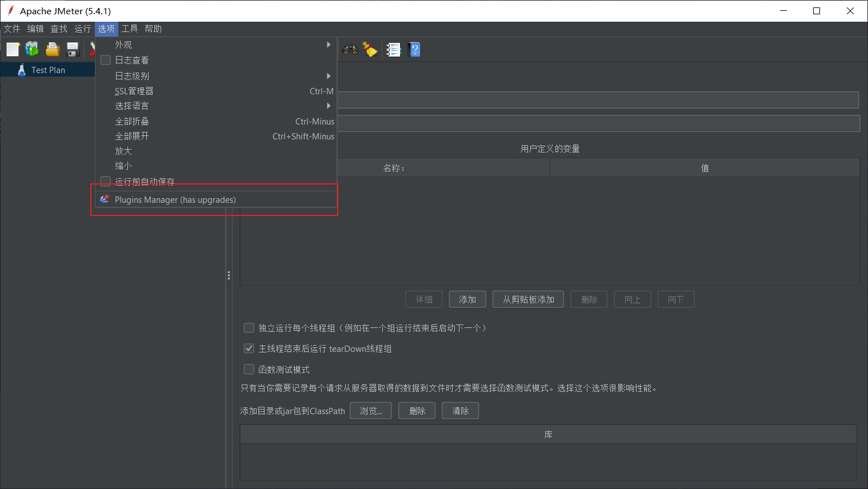Open the 帮助 menu
868x489 pixels.
point(153,29)
